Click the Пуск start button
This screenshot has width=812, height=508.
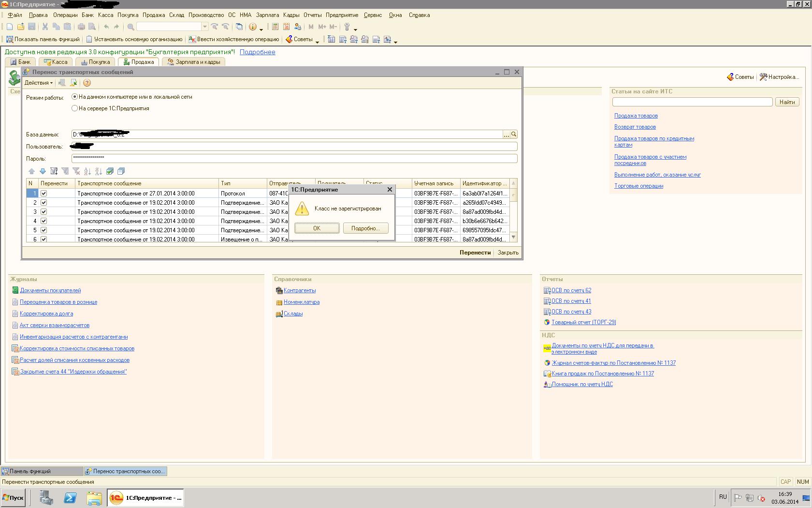[x=13, y=497]
